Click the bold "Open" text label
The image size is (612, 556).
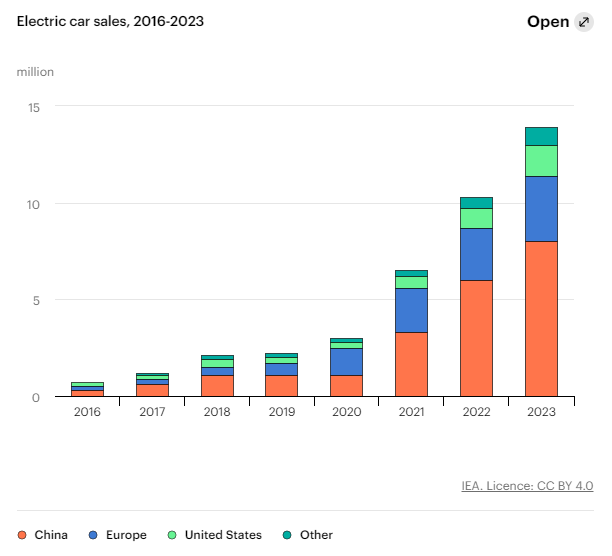click(x=547, y=22)
